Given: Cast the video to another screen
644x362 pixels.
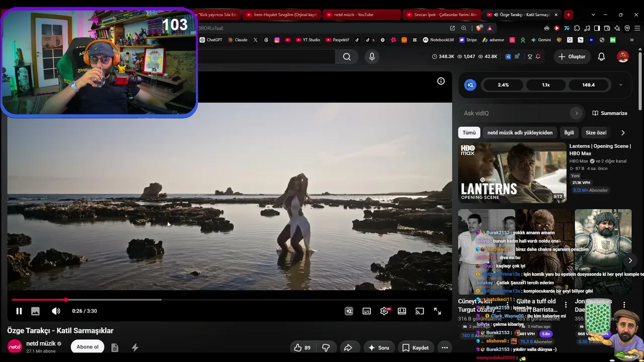Looking at the screenshot, I should (420, 311).
